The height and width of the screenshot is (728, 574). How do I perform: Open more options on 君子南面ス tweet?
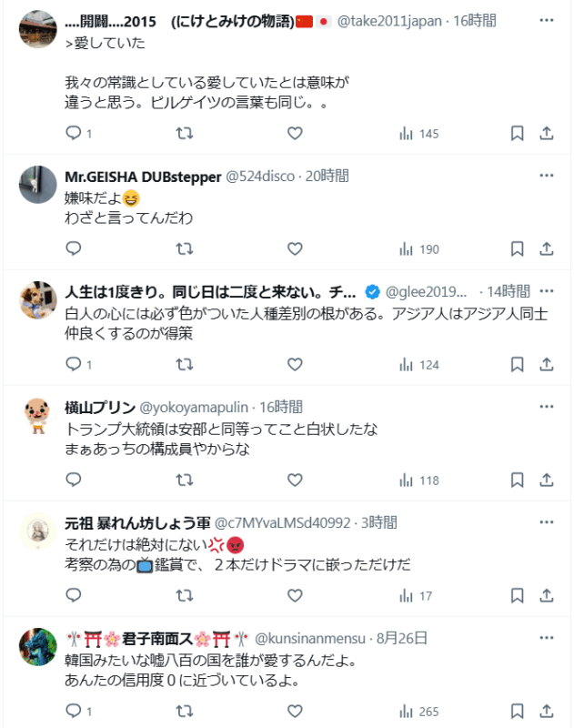click(x=546, y=638)
